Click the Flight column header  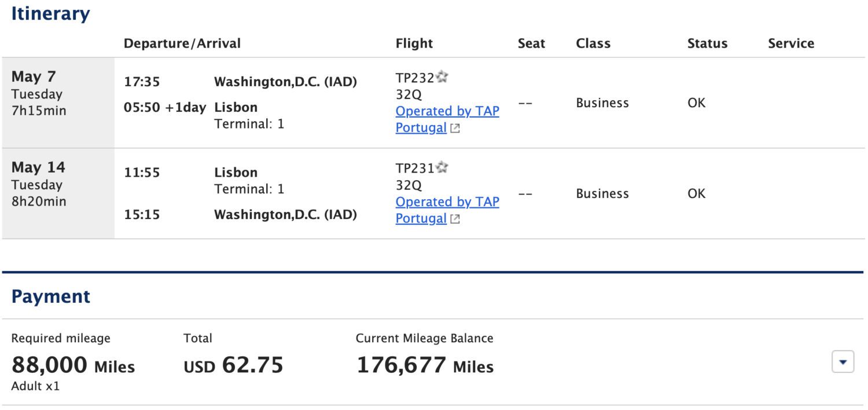[413, 43]
